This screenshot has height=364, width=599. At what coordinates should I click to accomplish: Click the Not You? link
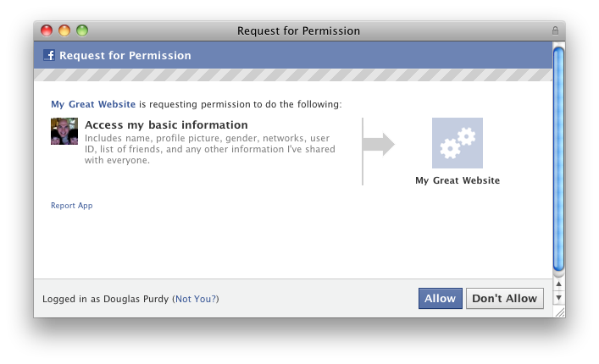pyautogui.click(x=201, y=299)
